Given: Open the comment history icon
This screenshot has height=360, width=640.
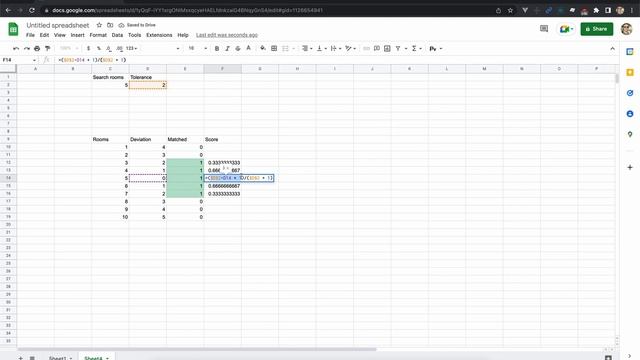Looking at the screenshot, I should point(544,29).
